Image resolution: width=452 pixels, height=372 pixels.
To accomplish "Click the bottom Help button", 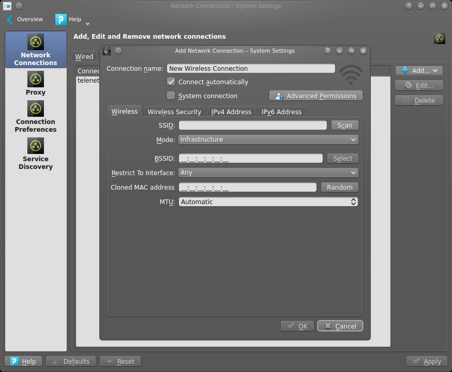I will click(23, 361).
